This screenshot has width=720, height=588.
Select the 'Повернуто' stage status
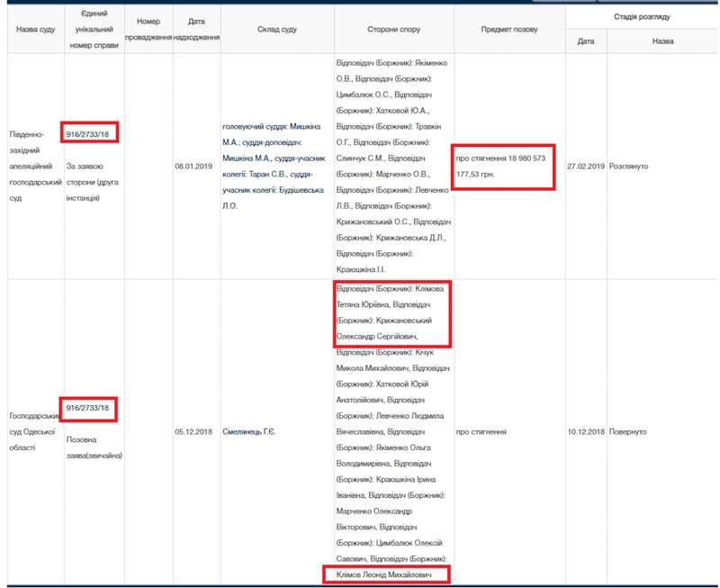click(x=627, y=432)
